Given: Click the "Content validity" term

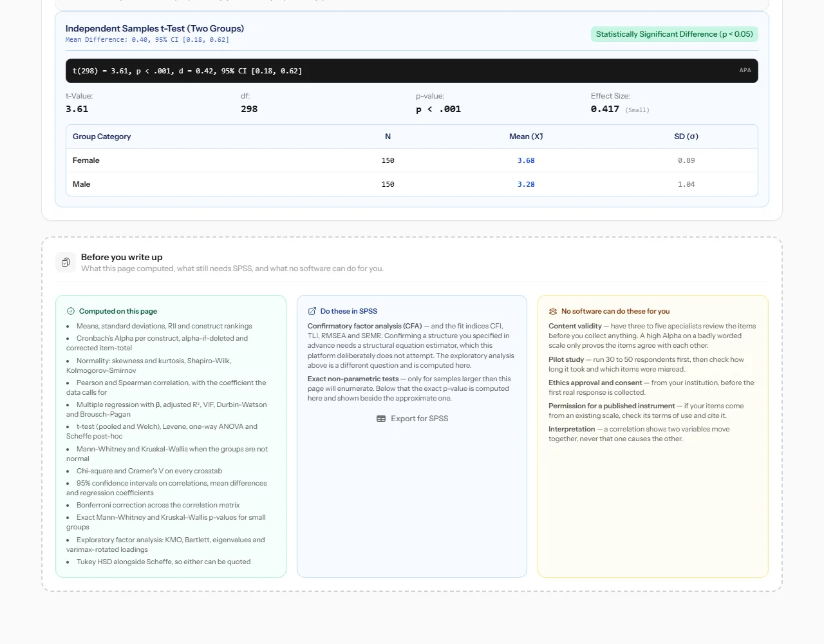Looking at the screenshot, I should [x=575, y=327].
